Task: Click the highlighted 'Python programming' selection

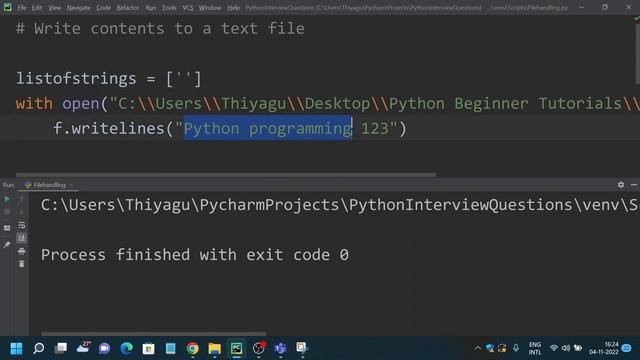Action: pyautogui.click(x=268, y=129)
